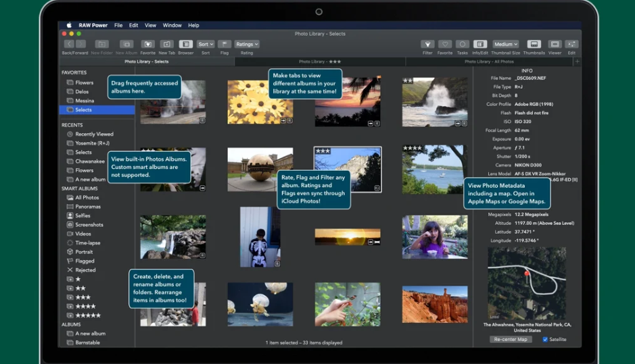Click the New Tab toolbar icon
The width and height of the screenshot is (635, 364).
point(166,45)
